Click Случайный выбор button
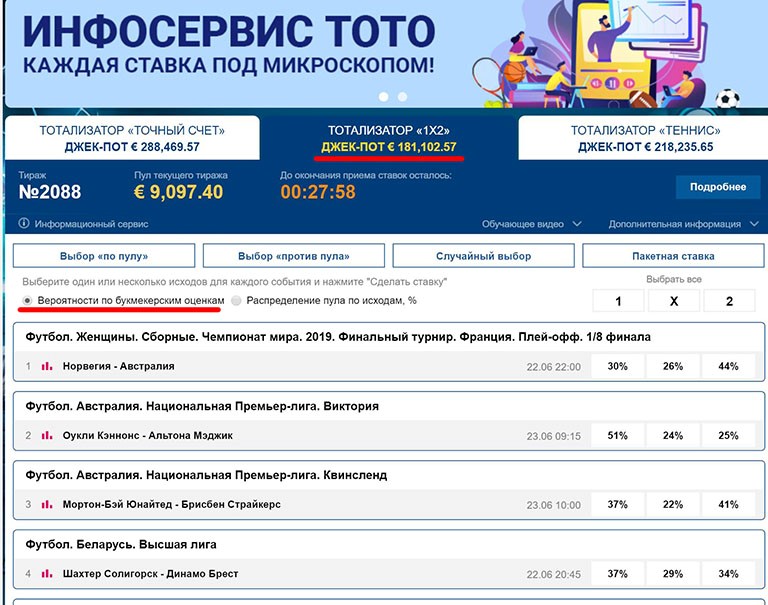 tap(483, 256)
